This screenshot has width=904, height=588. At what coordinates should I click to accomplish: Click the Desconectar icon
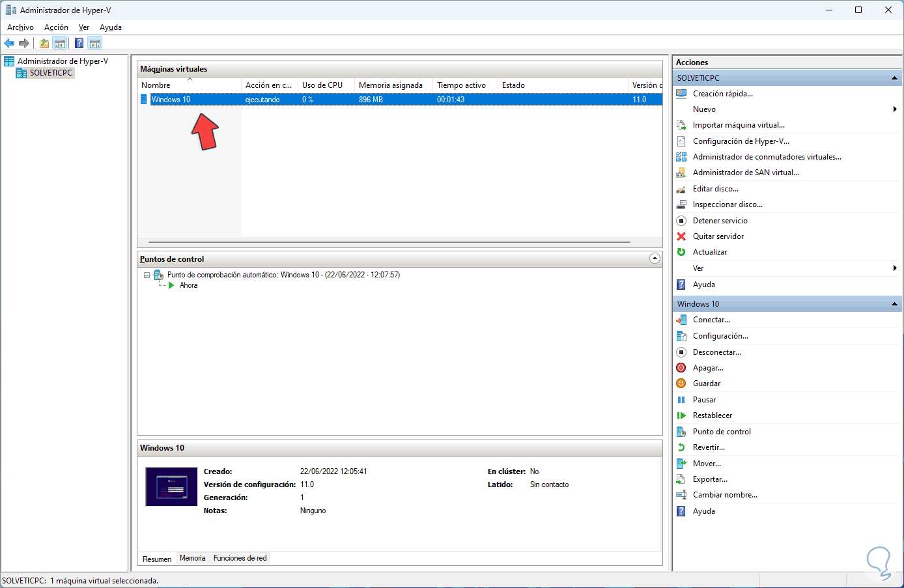pyautogui.click(x=681, y=352)
